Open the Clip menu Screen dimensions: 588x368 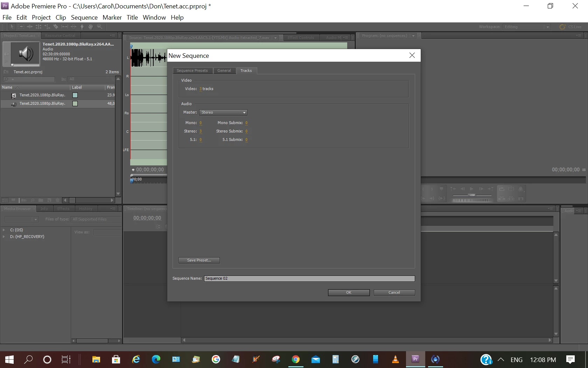pos(61,18)
